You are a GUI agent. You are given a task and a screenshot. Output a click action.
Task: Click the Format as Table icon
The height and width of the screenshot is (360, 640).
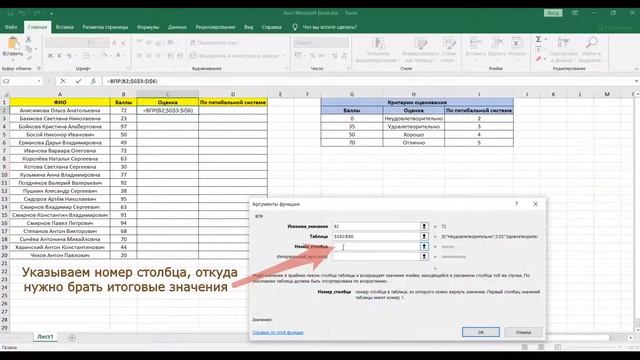pyautogui.click(x=420, y=43)
